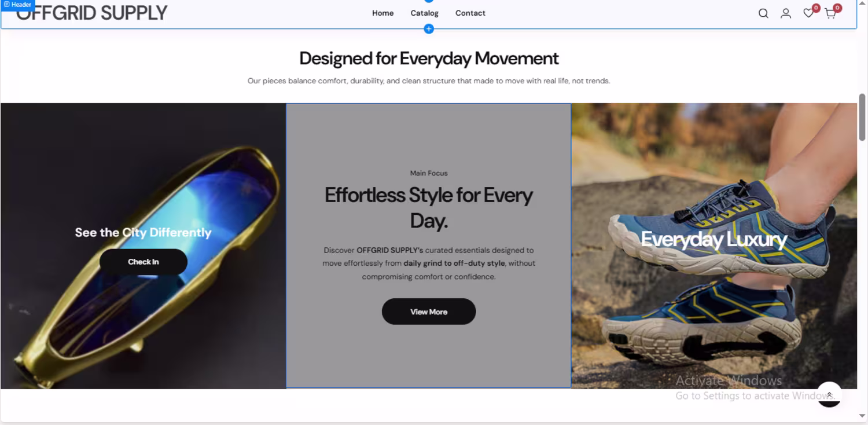868x425 pixels.
Task: Select the 'Our pieces balance comfort' description line
Action: [429, 81]
